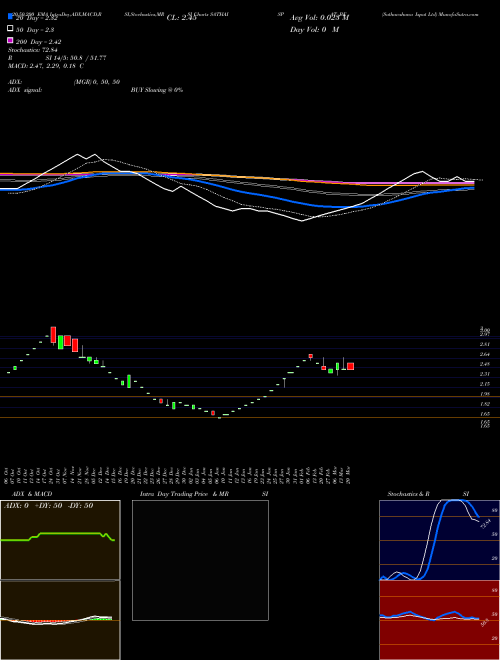500x660 pixels.
Task: Click inside the empty Intra Day chart box
Action: click(x=200, y=560)
